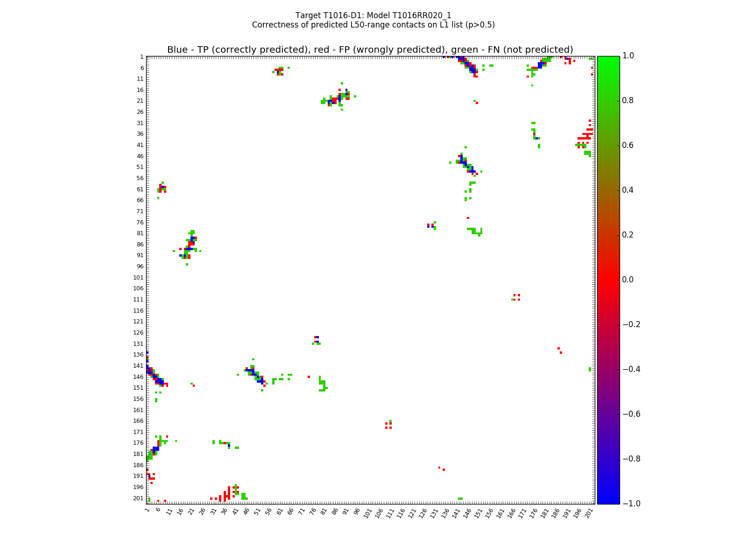Image resolution: width=747 pixels, height=560 pixels.
Task: Click the colorbar tick label −1.0
Action: [x=631, y=504]
